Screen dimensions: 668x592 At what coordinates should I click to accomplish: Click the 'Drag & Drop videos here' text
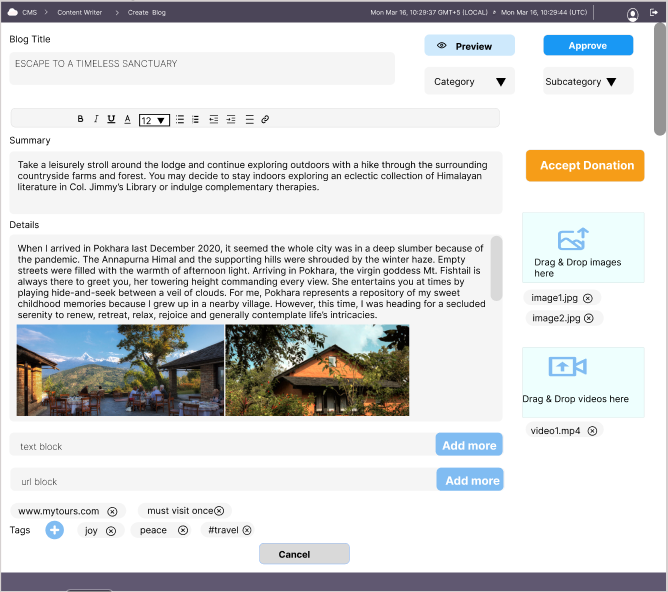pos(575,399)
